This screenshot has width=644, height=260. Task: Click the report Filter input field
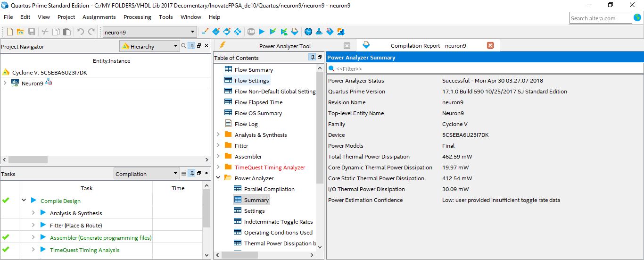485,68
